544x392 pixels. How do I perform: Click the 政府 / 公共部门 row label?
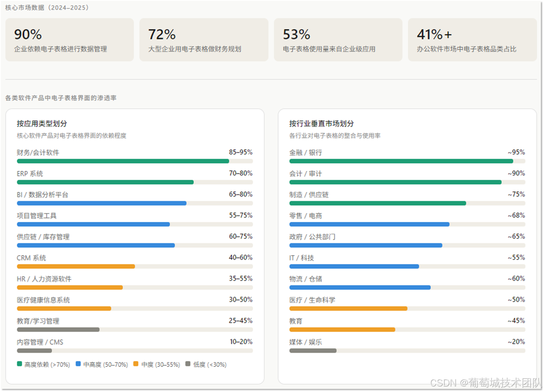click(x=312, y=237)
